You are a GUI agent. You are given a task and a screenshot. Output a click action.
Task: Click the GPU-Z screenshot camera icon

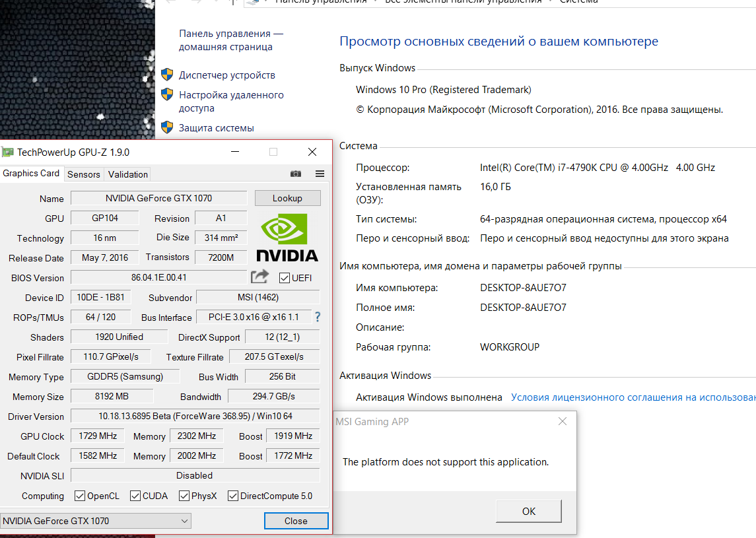pos(296,174)
